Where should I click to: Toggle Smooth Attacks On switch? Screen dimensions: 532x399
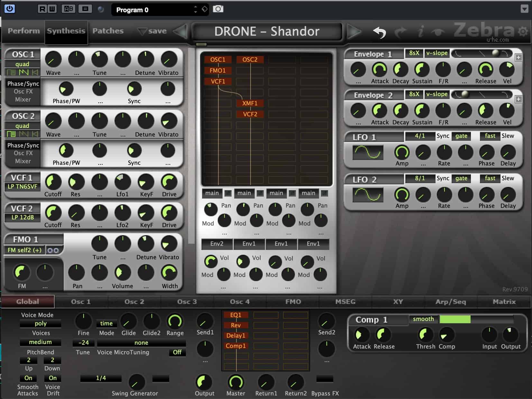pos(28,378)
